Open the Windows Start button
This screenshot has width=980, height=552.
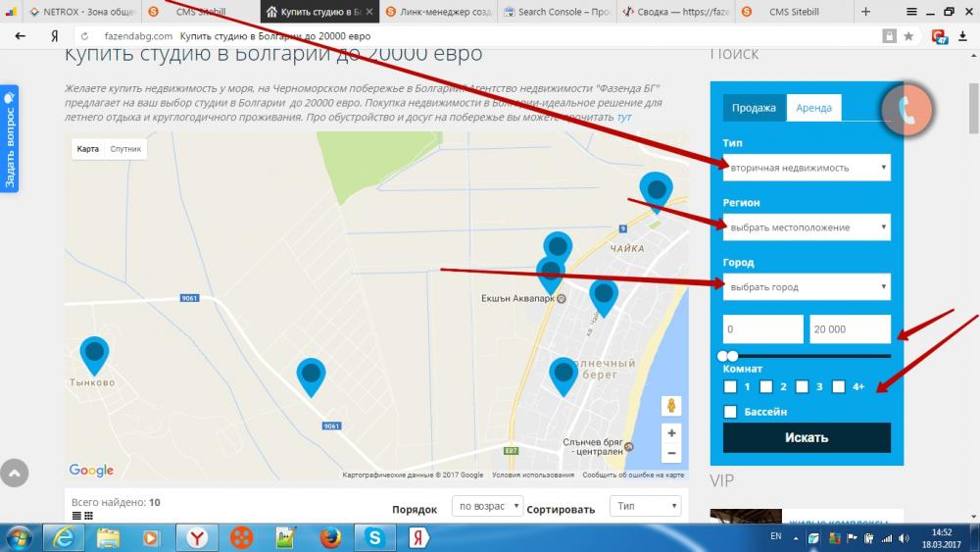pos(20,537)
